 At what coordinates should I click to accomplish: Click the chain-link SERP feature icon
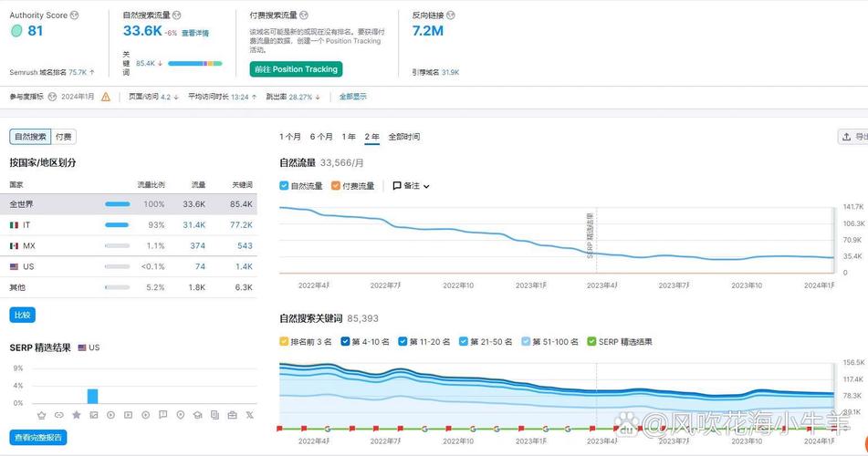pyautogui.click(x=58, y=415)
